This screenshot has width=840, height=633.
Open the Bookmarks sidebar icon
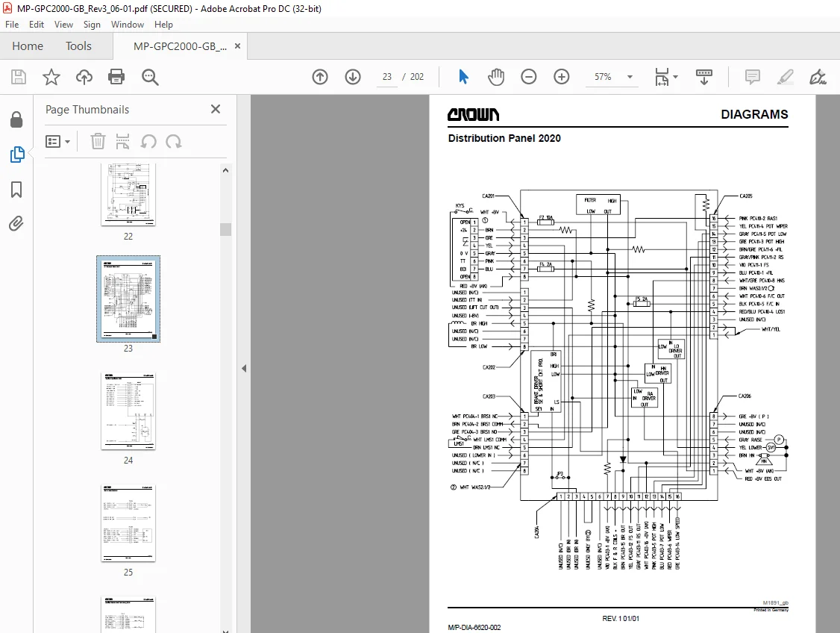16,189
